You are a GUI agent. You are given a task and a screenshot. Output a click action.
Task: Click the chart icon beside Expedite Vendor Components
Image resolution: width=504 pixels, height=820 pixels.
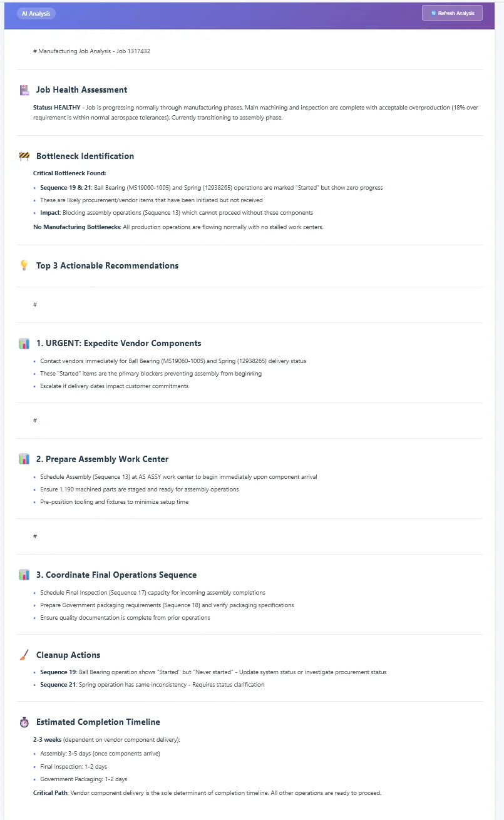pyautogui.click(x=24, y=344)
